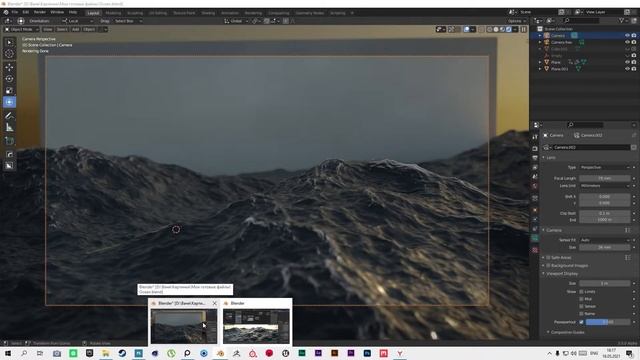Enable Show Name checkbox

581,314
